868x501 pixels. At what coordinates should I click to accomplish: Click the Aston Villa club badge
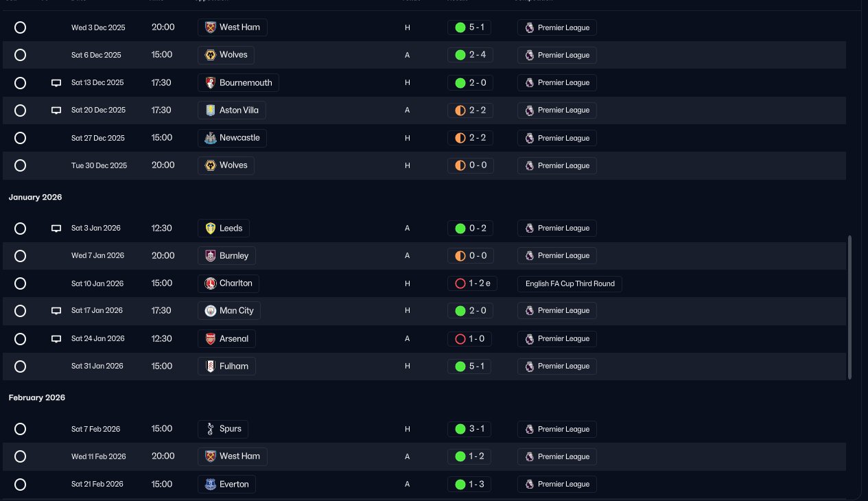click(x=211, y=110)
